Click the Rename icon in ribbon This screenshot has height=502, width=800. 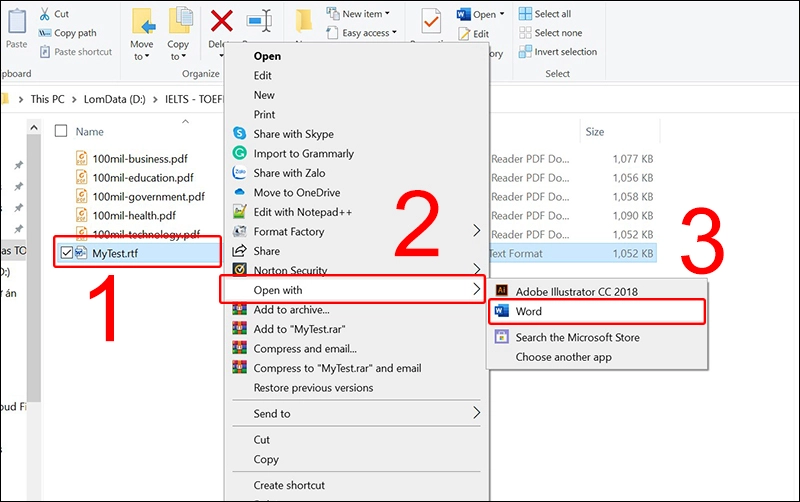point(259,21)
